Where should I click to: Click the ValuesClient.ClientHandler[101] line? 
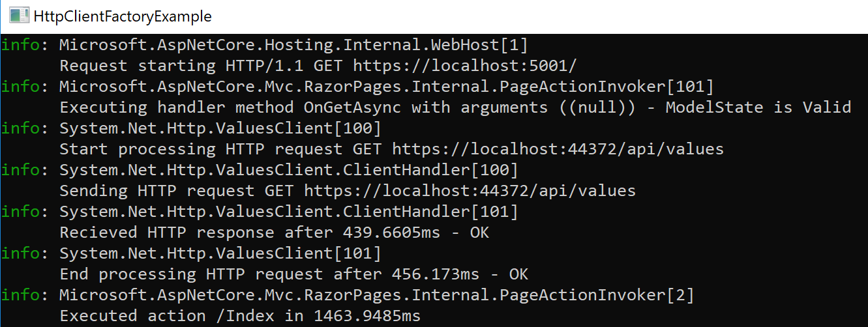(x=289, y=212)
